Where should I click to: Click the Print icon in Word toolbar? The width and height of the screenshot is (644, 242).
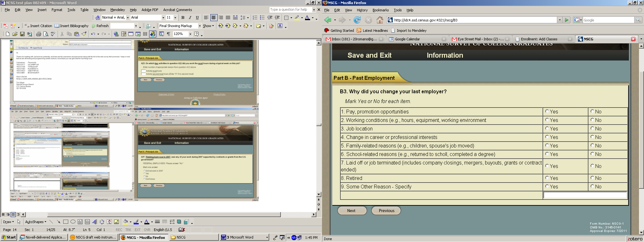coord(38,34)
